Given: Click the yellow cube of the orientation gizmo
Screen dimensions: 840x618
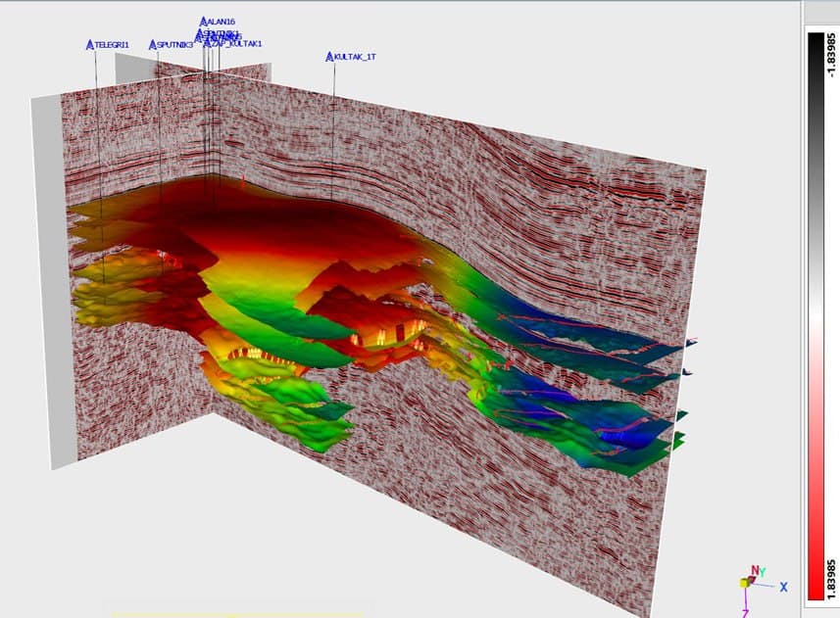Looking at the screenshot, I should [x=745, y=584].
